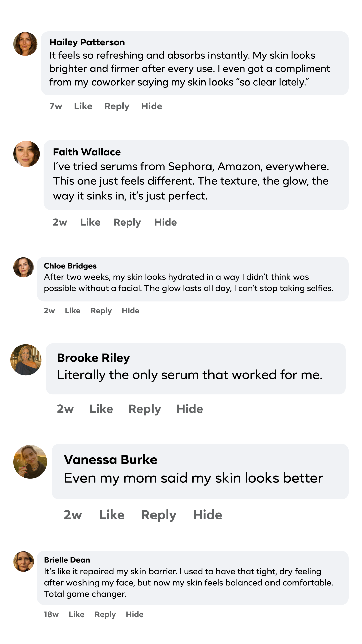Open Brielle Dean's profile photo
Screen dimensions: 362x644
pyautogui.click(x=23, y=561)
